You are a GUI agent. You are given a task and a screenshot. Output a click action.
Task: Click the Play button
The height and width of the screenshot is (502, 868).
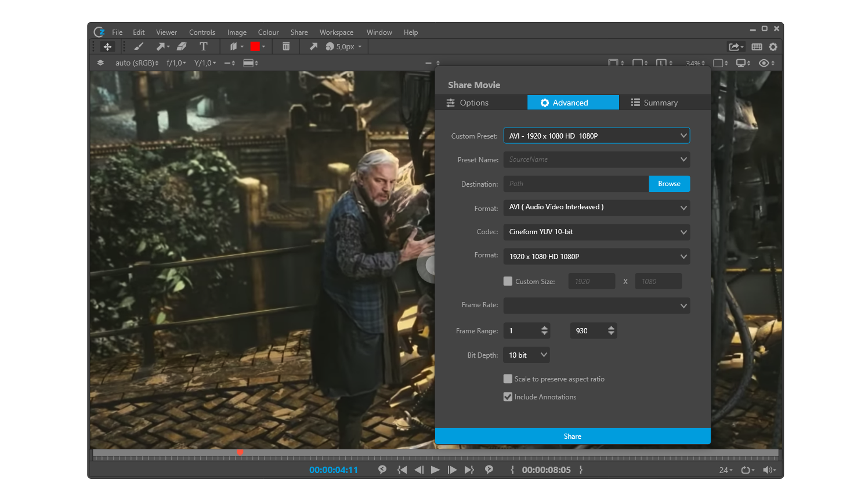(435, 470)
